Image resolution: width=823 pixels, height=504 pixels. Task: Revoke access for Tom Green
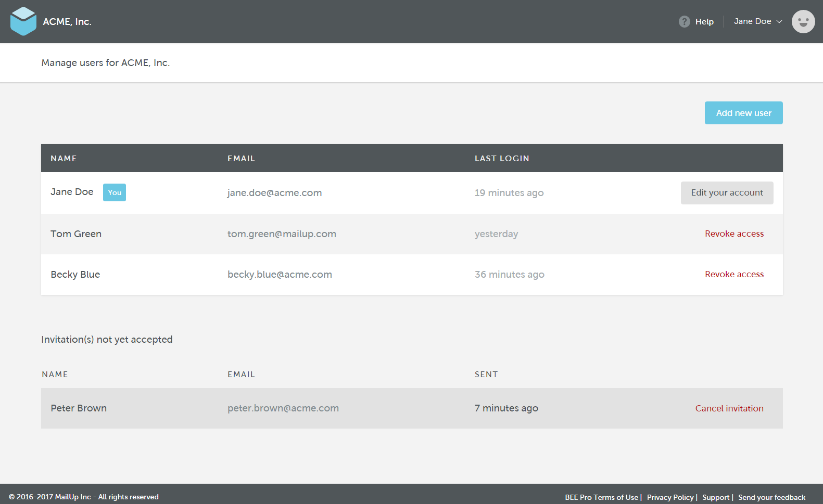point(734,234)
